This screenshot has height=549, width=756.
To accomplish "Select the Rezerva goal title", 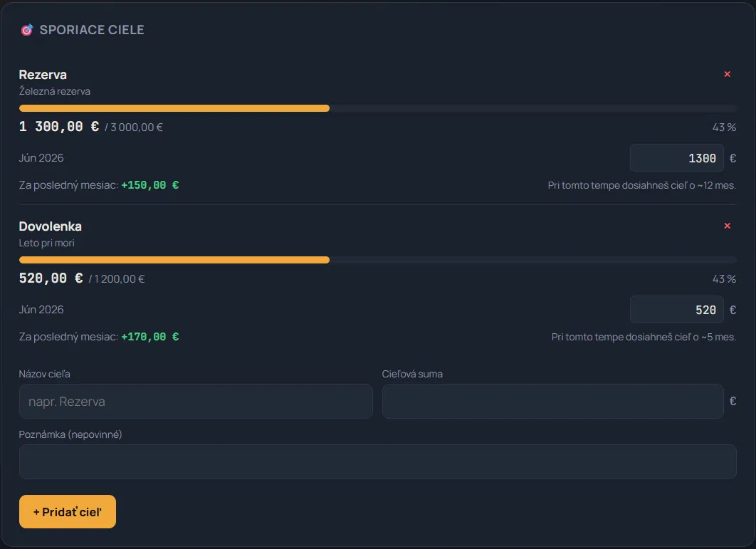I will 43,75.
